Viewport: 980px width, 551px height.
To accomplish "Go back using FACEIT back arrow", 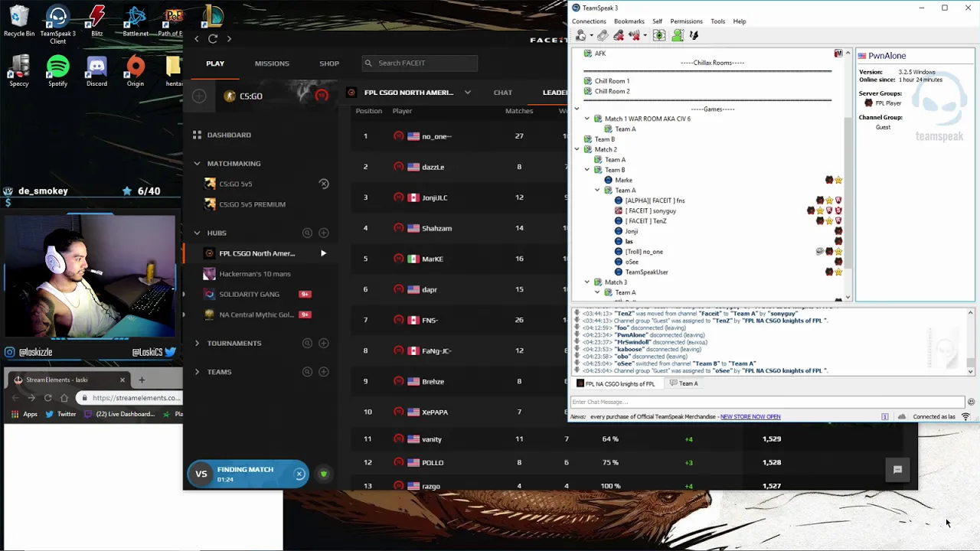I will pyautogui.click(x=197, y=38).
